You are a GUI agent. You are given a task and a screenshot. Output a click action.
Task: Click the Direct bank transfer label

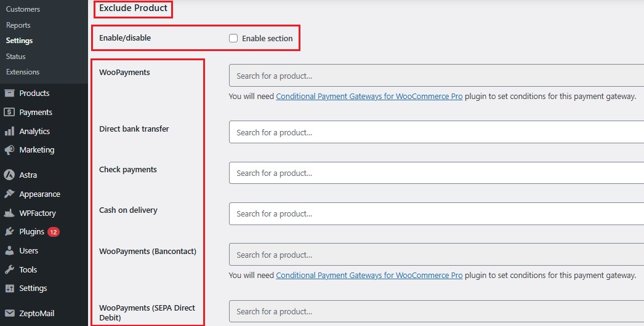click(134, 129)
